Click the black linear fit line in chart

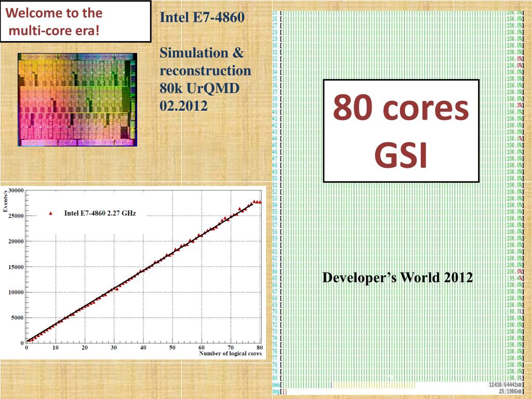point(140,272)
